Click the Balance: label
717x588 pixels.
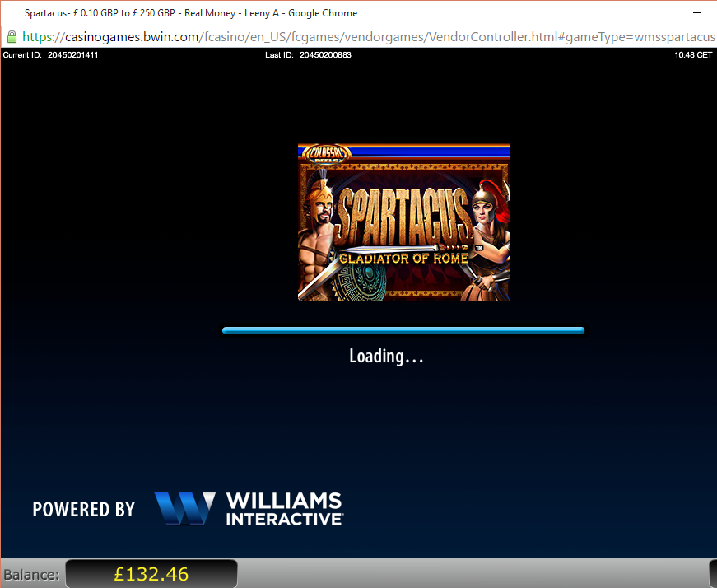31,575
